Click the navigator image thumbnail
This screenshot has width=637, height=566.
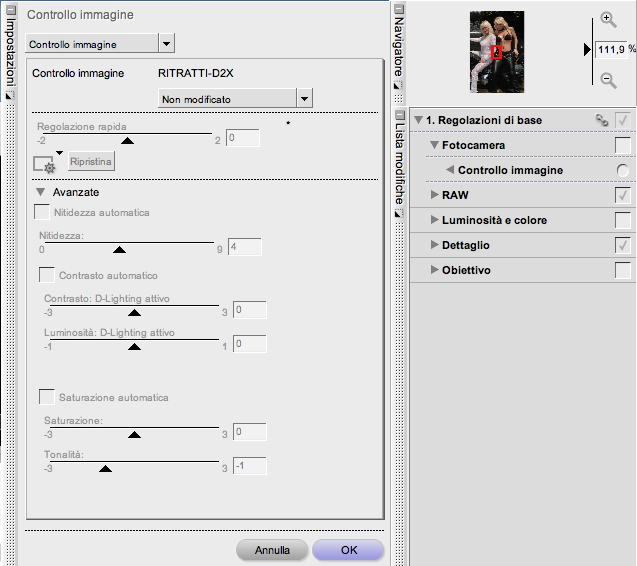tap(497, 52)
